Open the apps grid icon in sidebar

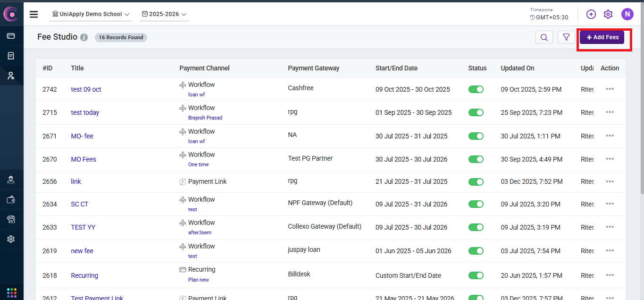pyautogui.click(x=12, y=292)
